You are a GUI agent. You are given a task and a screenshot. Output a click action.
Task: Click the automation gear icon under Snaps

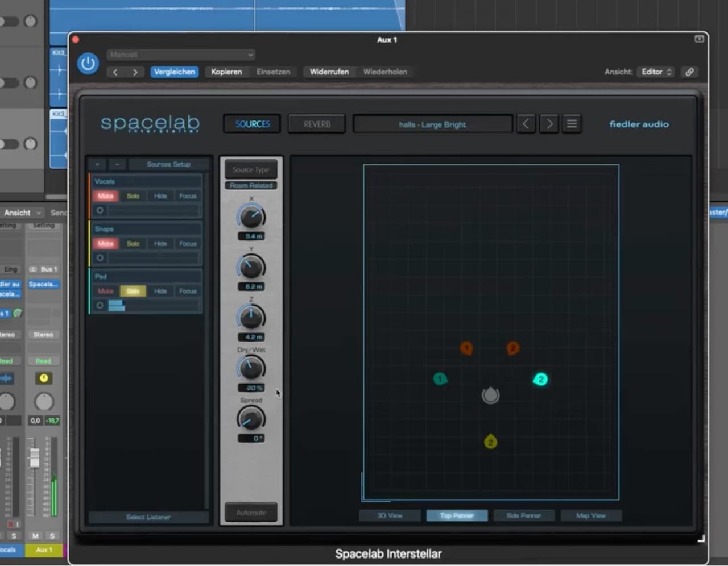click(x=100, y=257)
